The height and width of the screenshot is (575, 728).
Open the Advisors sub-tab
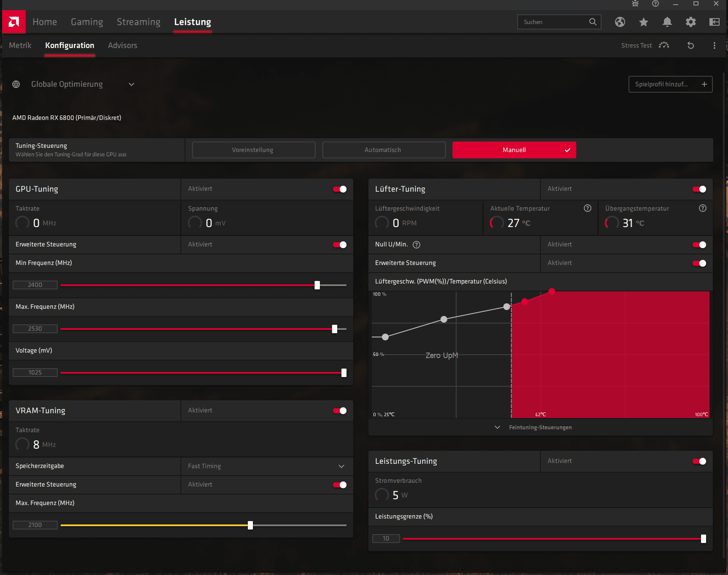click(x=123, y=45)
